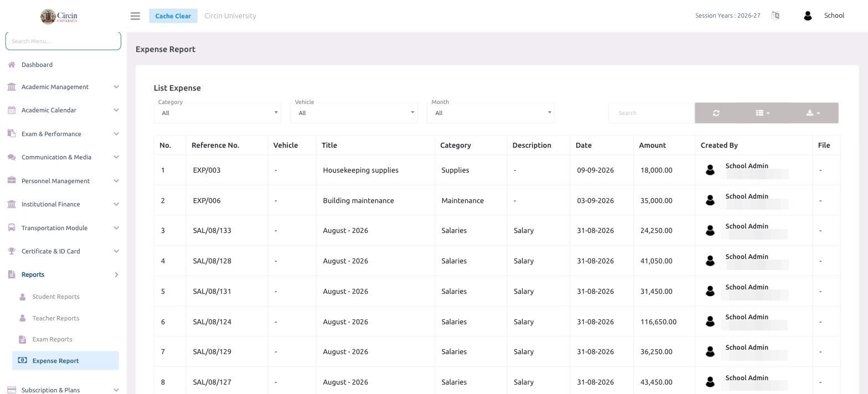Click the Expense Report money icon
This screenshot has width=868, height=394.
coord(22,360)
